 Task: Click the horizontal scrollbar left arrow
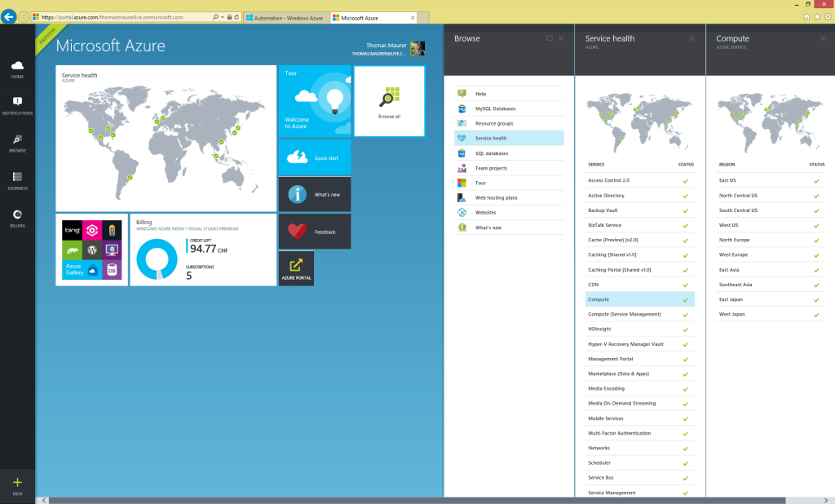click(44, 500)
